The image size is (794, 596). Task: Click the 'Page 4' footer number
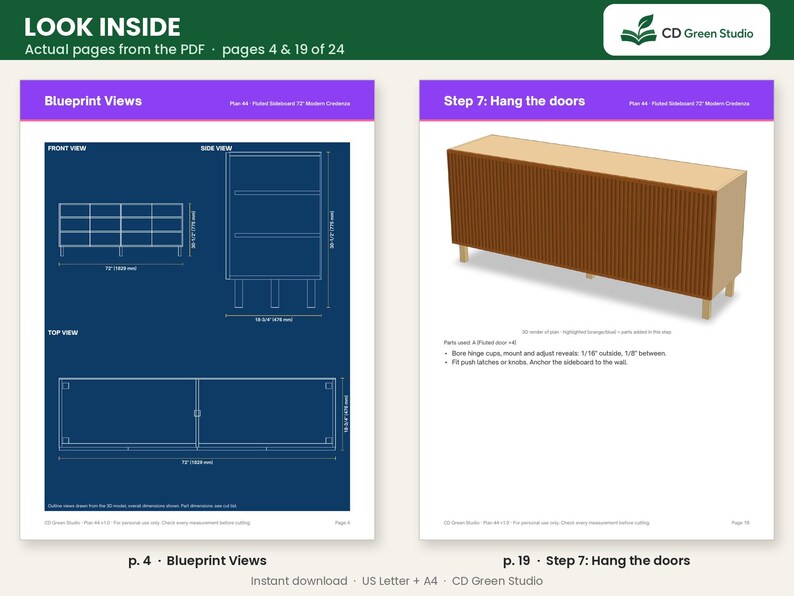point(342,523)
